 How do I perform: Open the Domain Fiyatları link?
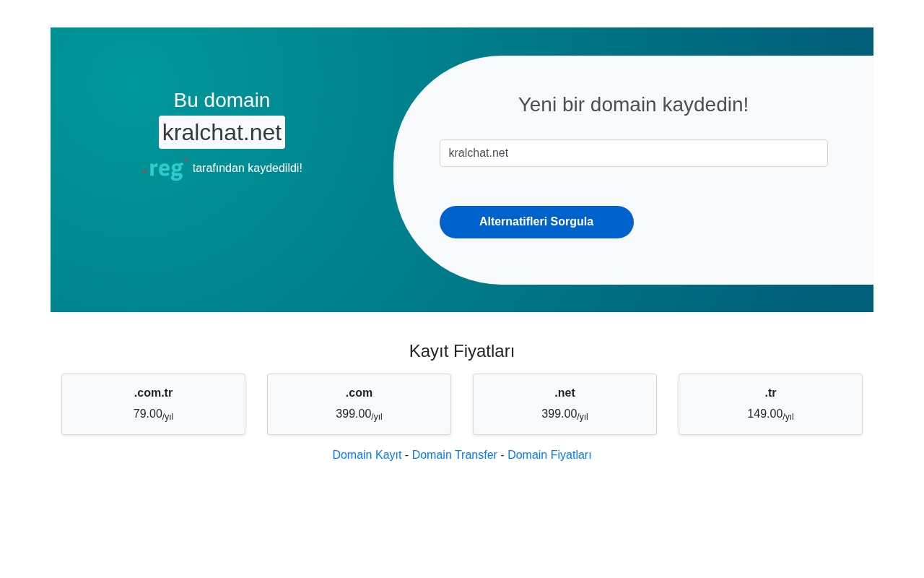549,455
